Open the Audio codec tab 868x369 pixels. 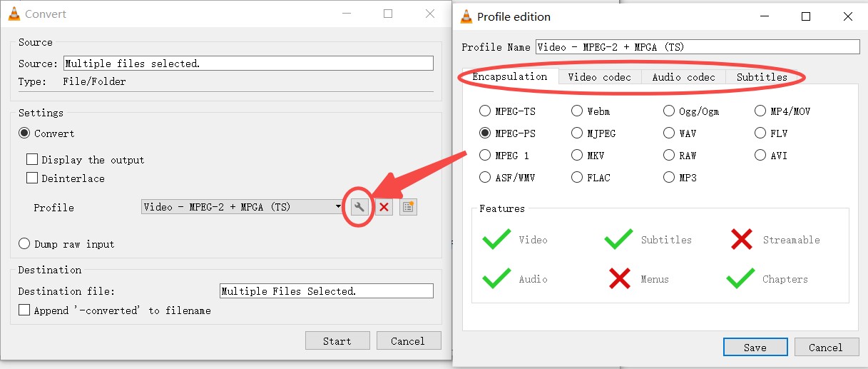683,77
